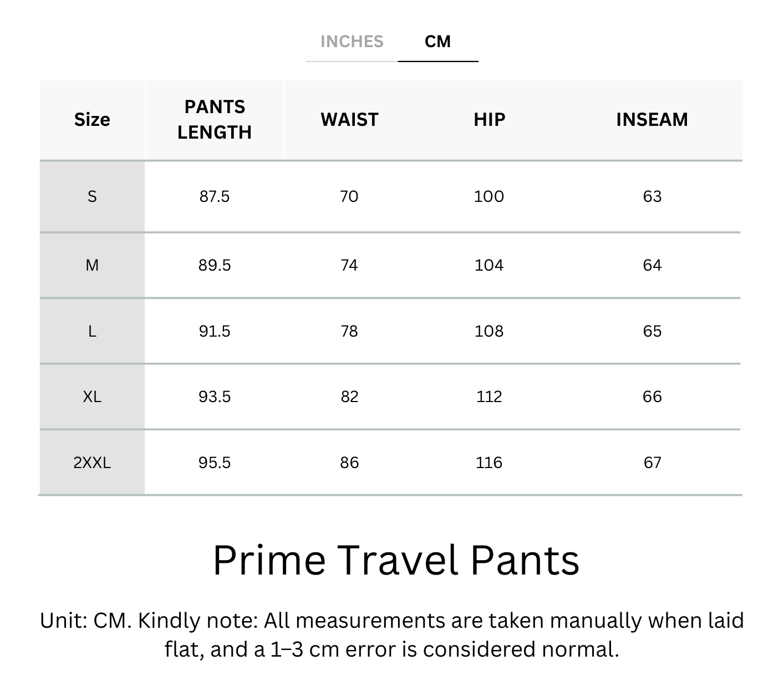Click the hip value 108
Screen dimensions: 784x686
[x=489, y=331]
